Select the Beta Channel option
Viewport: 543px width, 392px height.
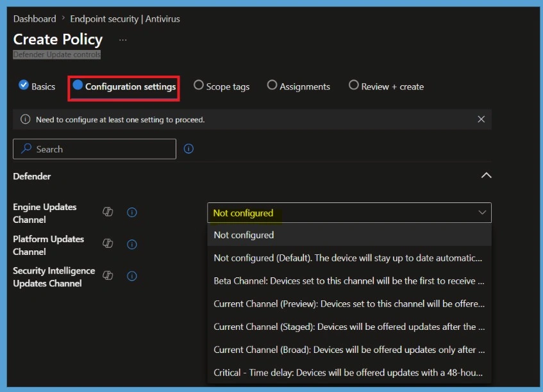pos(349,281)
